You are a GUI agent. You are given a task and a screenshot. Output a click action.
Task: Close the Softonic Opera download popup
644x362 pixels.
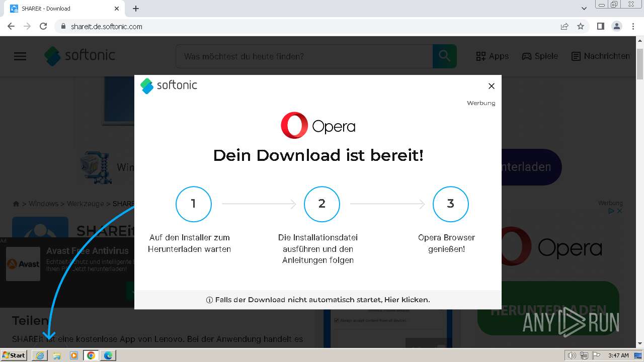492,86
